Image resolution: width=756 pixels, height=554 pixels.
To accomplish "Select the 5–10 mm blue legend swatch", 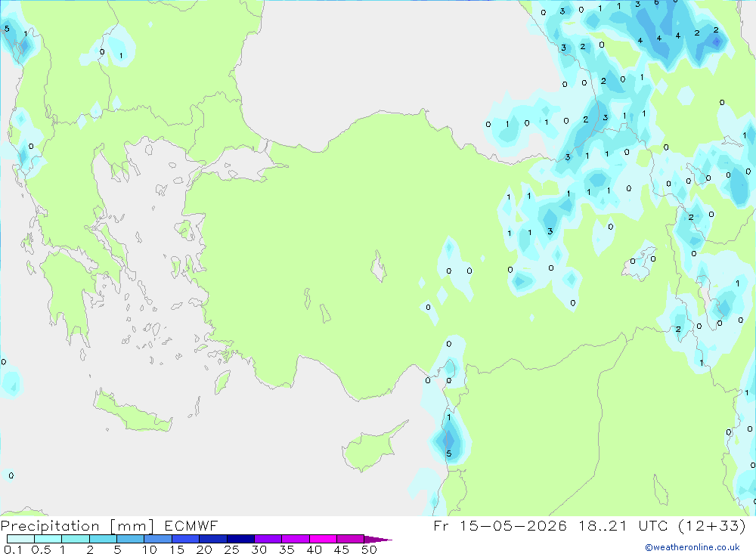I will pos(131,539).
